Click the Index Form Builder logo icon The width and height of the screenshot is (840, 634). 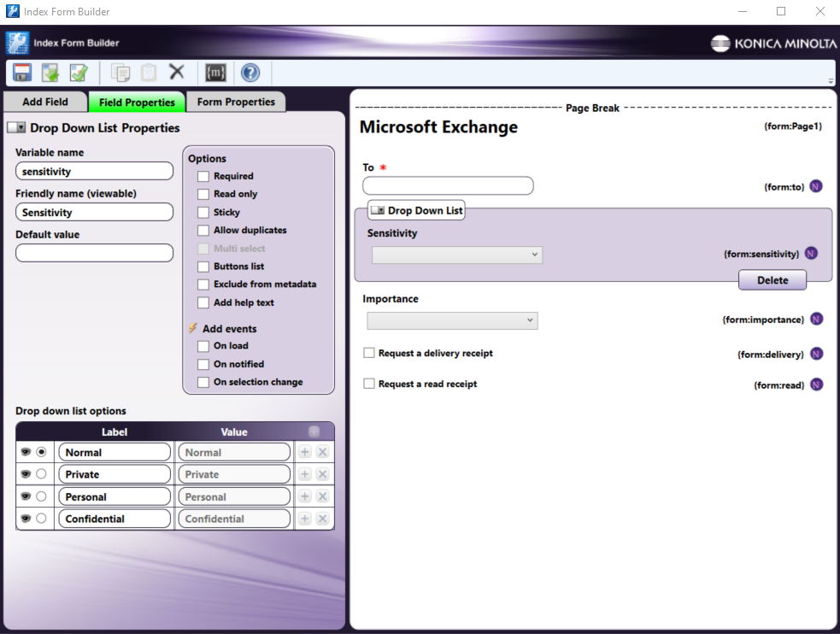17,43
